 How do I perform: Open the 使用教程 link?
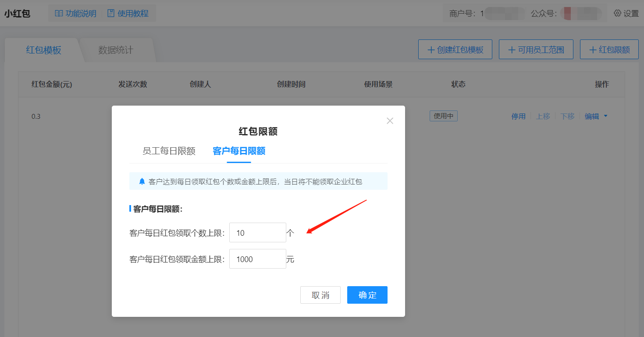tap(128, 13)
